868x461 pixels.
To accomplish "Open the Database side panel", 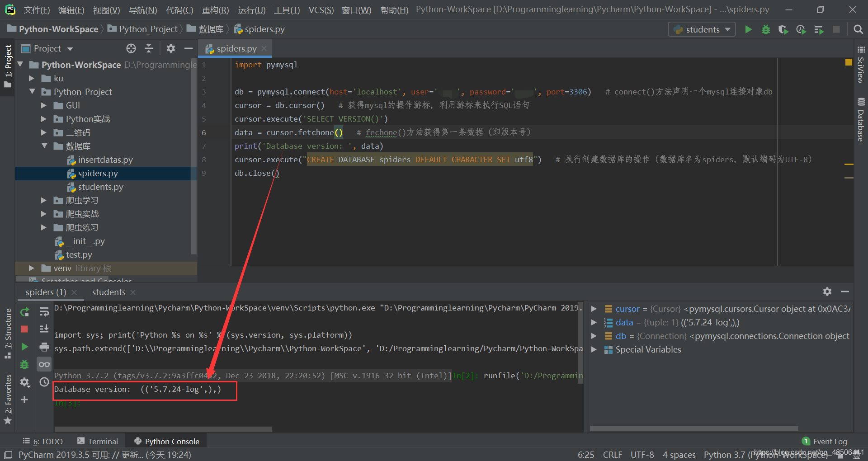I will pos(861,120).
